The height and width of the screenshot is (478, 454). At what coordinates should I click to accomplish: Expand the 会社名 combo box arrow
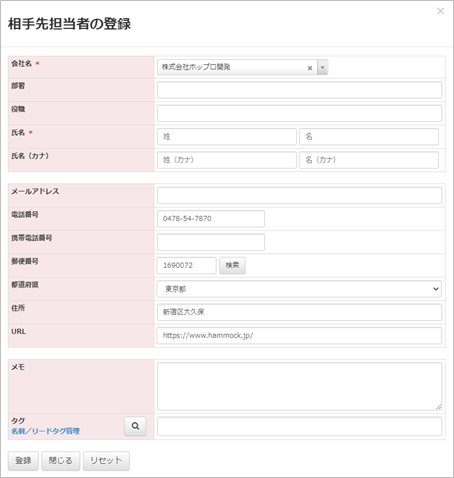click(322, 67)
